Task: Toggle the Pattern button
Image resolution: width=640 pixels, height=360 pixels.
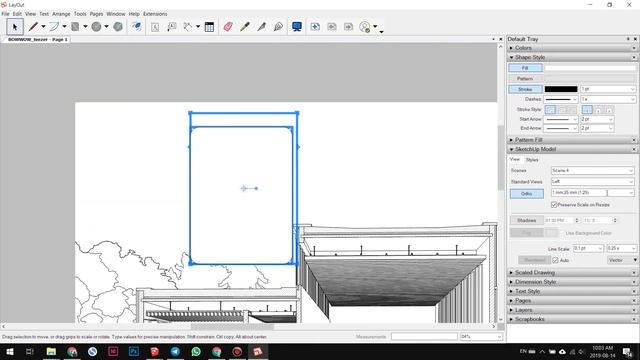Action: (x=525, y=78)
